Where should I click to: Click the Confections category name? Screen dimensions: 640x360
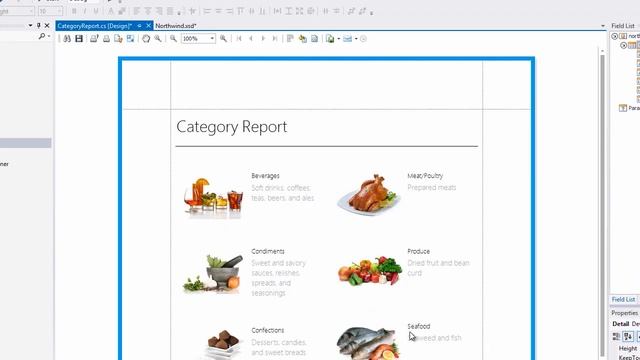click(267, 330)
